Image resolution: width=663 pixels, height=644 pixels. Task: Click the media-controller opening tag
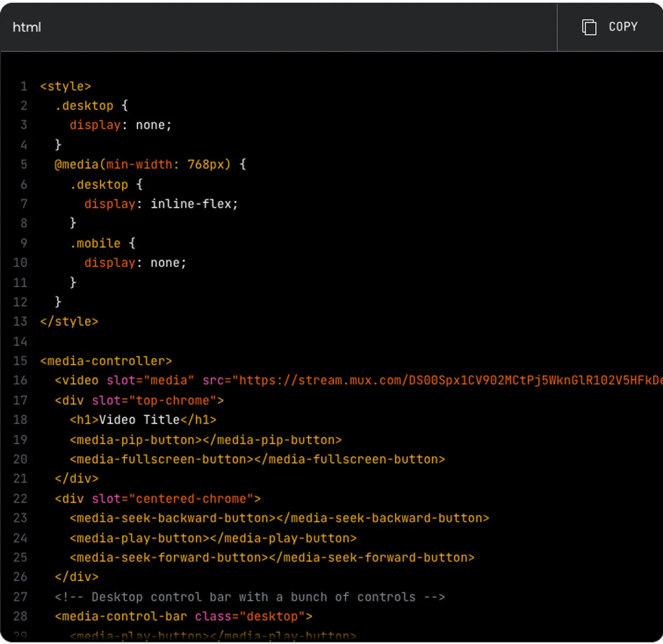[x=106, y=361]
